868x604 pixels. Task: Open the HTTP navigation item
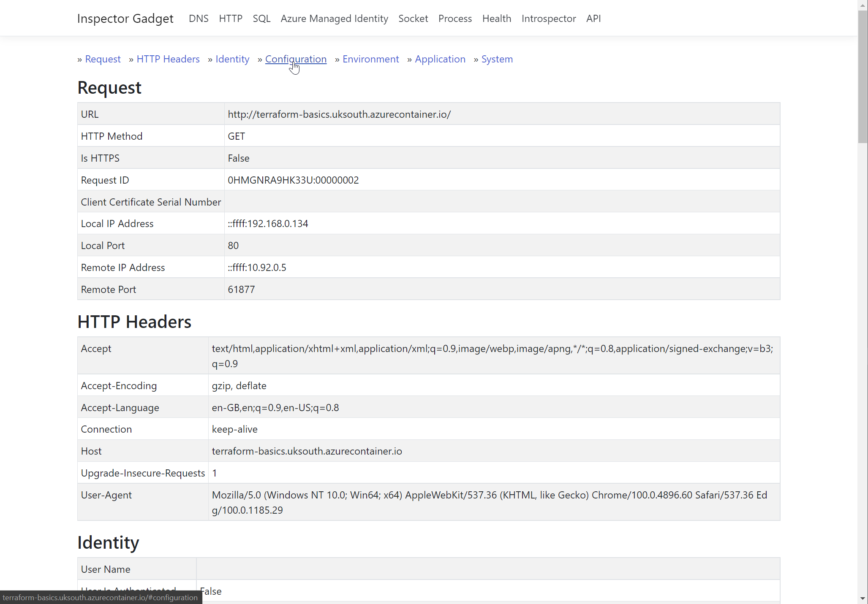[231, 19]
